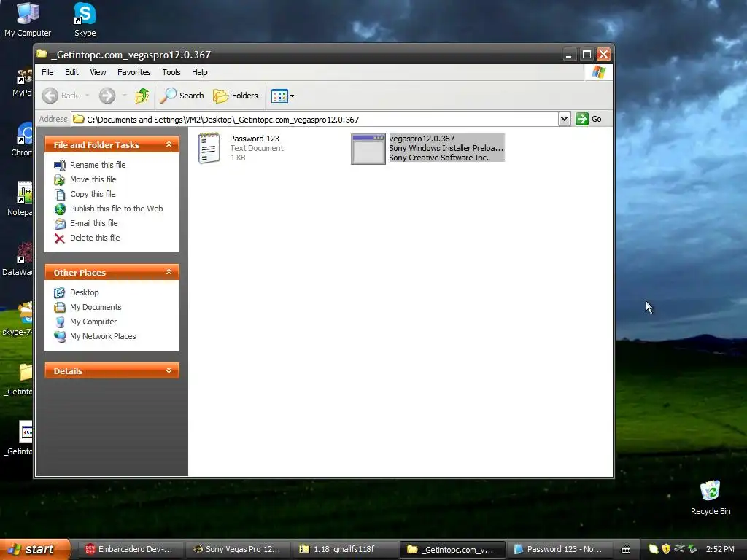The width and height of the screenshot is (747, 560).
Task: Click the on-screen keyboard tray icon
Action: [x=626, y=550]
